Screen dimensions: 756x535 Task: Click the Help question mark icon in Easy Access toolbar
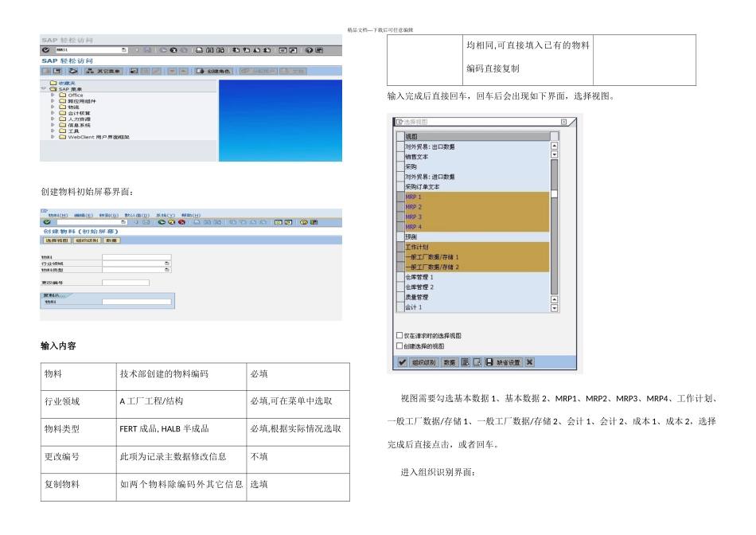point(309,50)
